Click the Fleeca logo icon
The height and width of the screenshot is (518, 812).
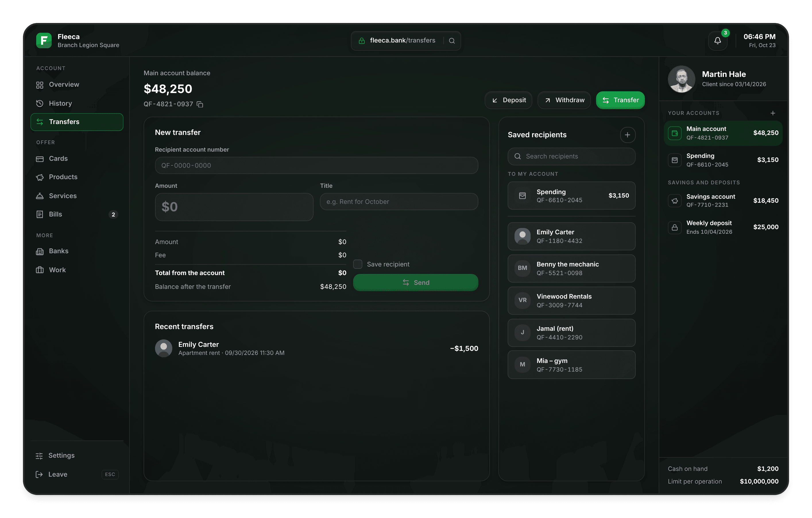point(44,40)
